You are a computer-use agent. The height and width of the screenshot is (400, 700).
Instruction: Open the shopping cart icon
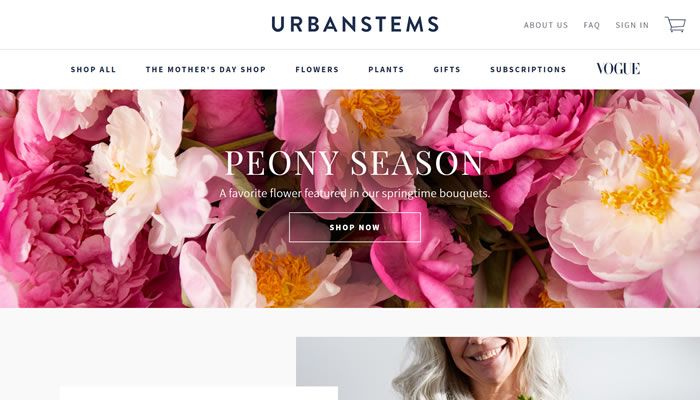point(675,24)
